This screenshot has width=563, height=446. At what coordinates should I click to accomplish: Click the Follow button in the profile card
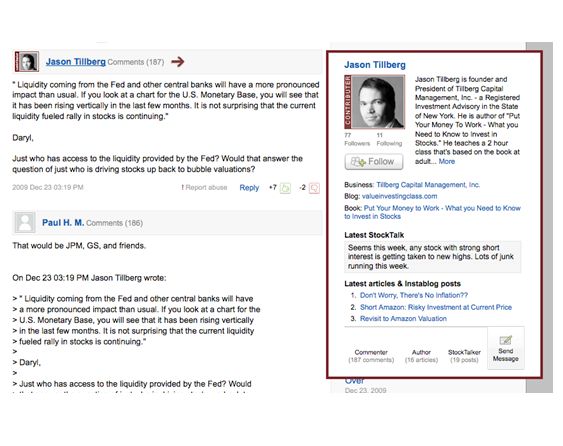(x=374, y=162)
